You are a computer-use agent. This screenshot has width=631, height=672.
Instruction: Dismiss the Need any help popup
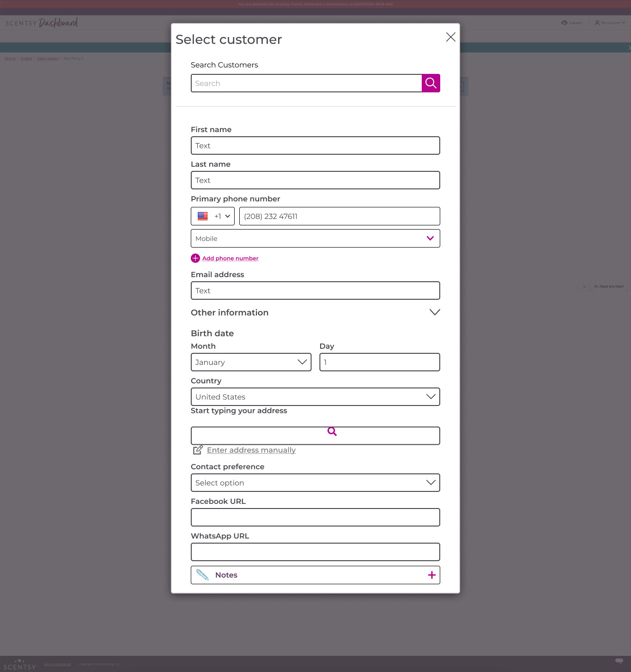click(584, 287)
